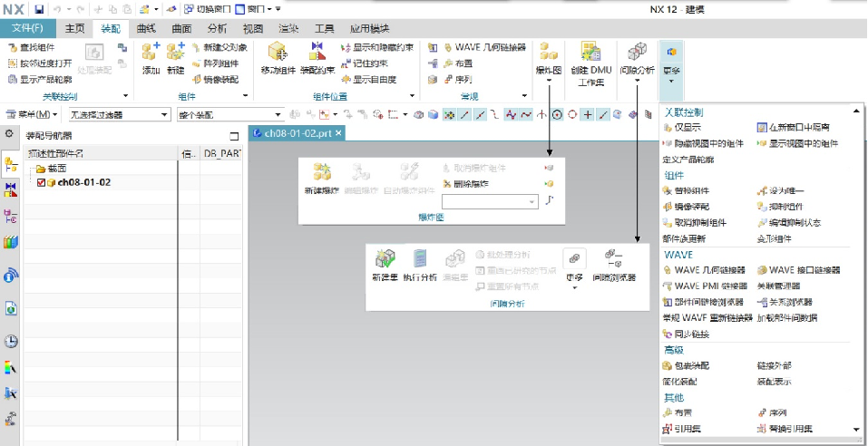
Task: Click 阵列组件 pattern component
Action: 215,63
